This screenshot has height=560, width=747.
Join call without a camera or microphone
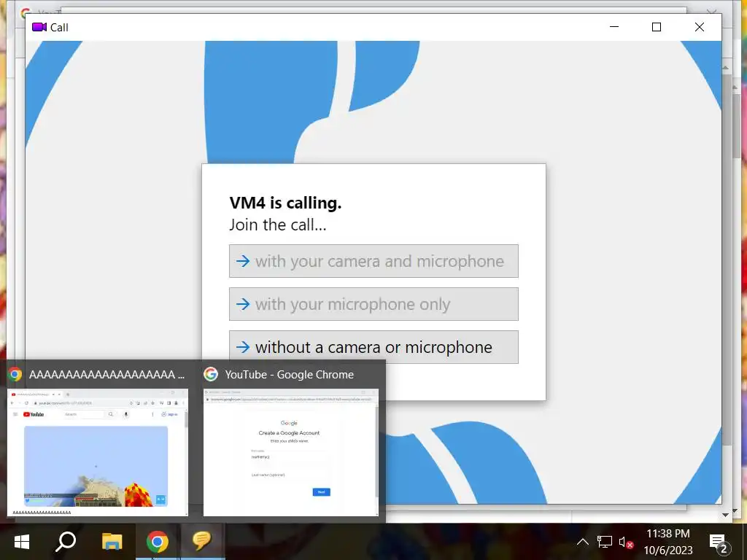coord(373,347)
